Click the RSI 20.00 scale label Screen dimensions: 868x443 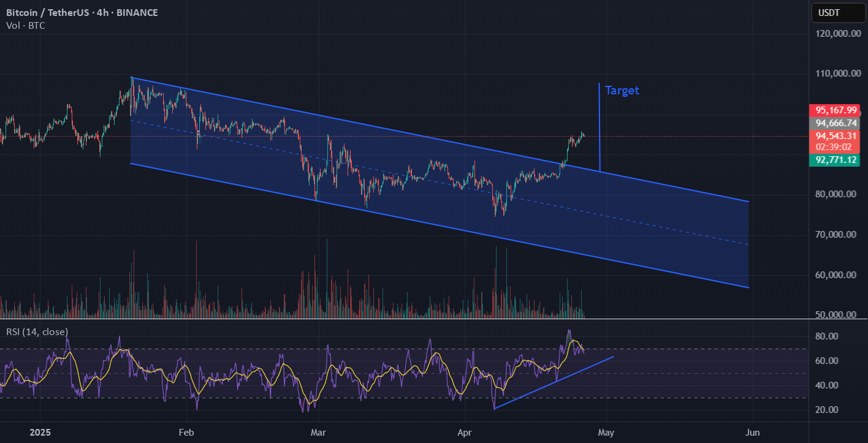[x=826, y=410]
